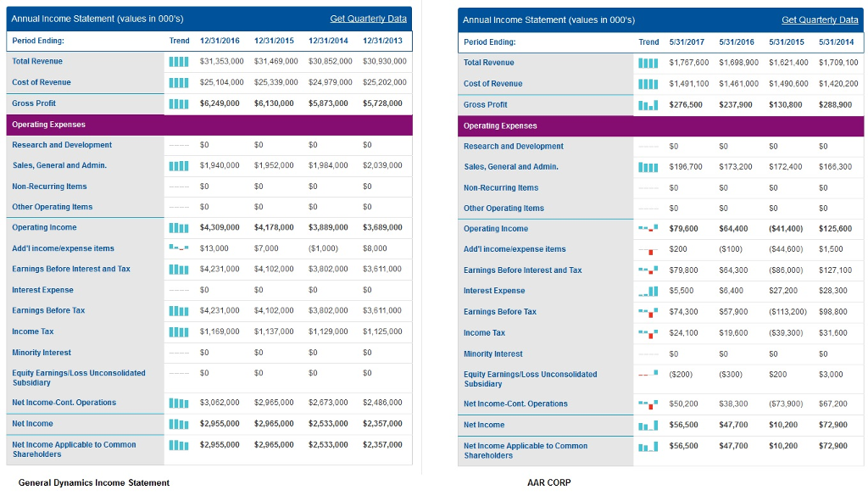
Task: Click AAR Corp Operating Income trend chart
Action: (x=648, y=227)
